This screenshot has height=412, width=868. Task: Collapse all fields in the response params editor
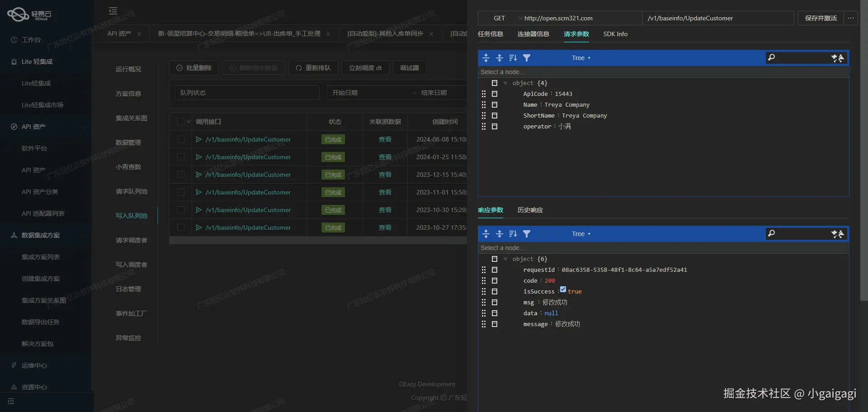point(500,234)
